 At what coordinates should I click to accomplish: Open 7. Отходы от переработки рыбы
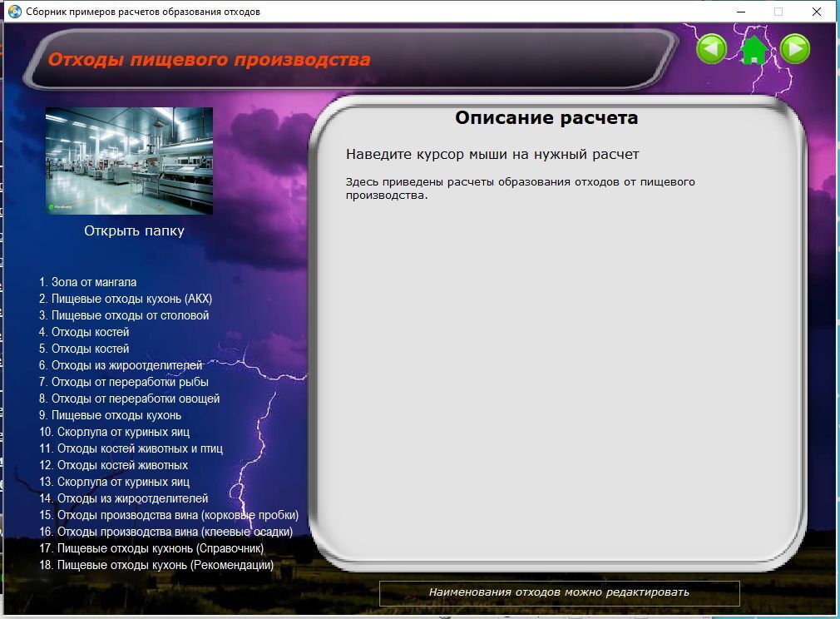click(x=124, y=382)
